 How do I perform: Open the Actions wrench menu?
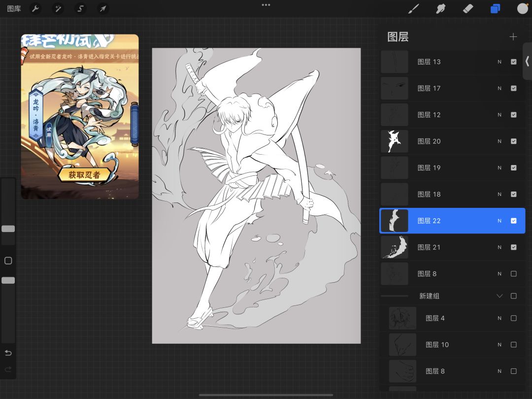pyautogui.click(x=35, y=8)
